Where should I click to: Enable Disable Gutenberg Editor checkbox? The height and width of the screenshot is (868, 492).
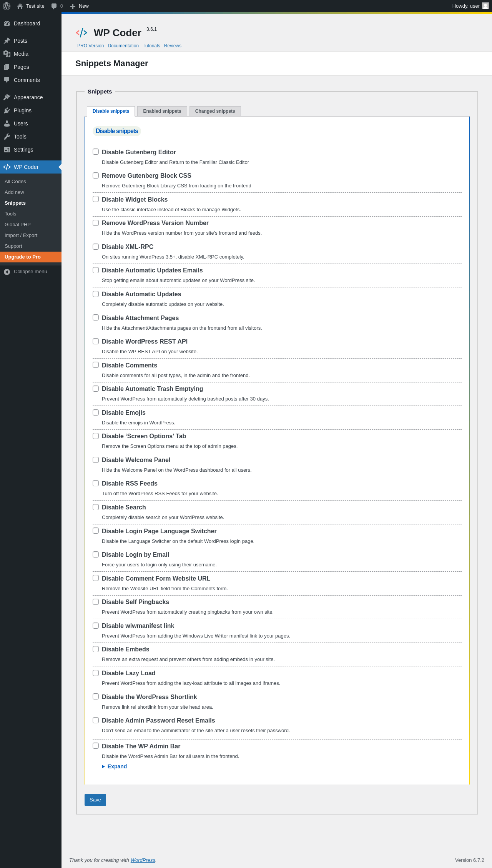96,152
